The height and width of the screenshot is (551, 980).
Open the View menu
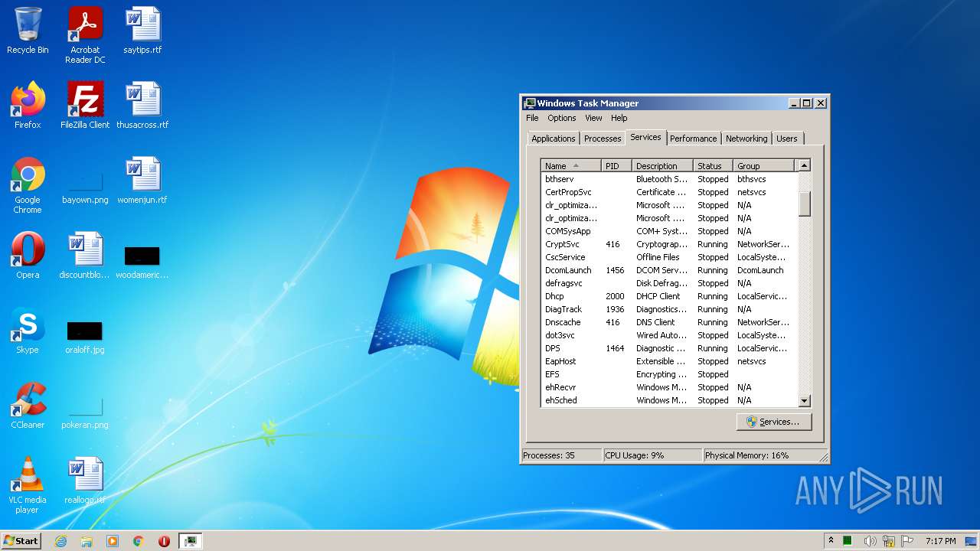593,118
